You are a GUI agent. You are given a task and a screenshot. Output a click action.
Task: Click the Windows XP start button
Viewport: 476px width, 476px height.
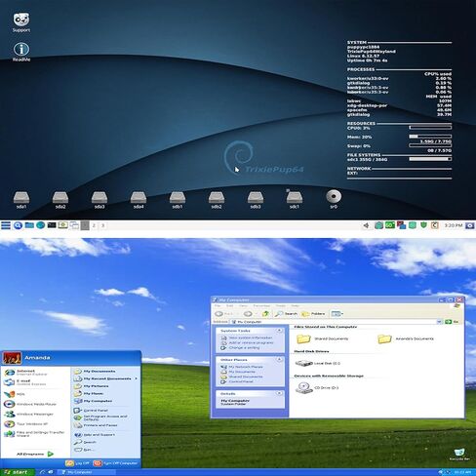click(x=18, y=472)
